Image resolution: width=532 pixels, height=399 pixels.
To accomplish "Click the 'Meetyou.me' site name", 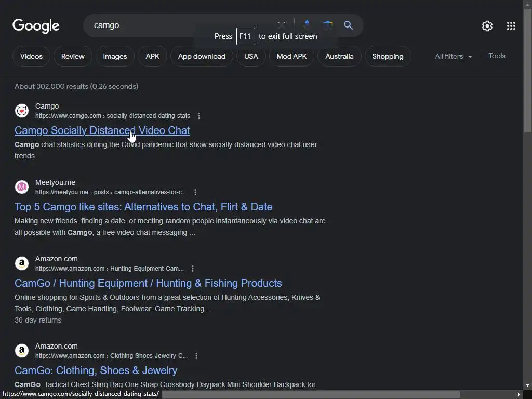I will 55,182.
